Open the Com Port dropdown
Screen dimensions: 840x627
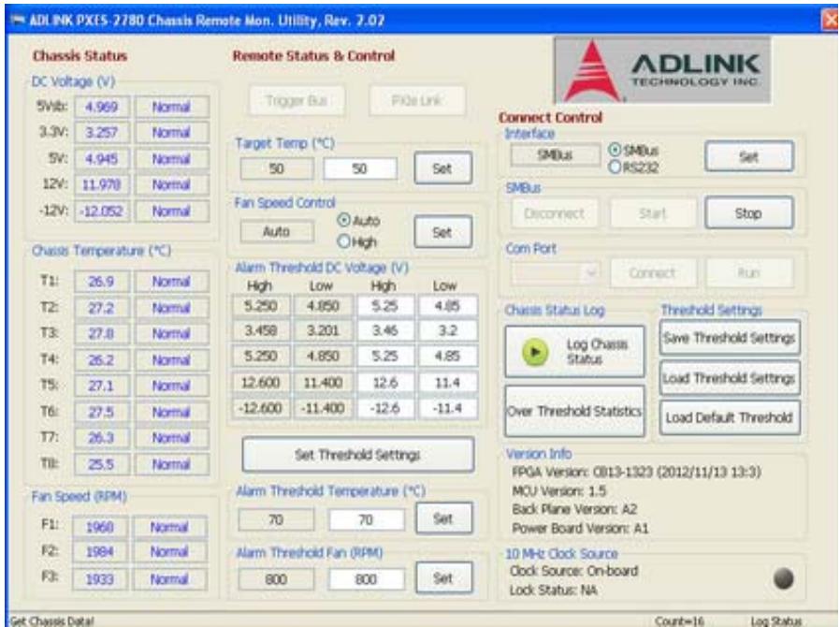(x=556, y=273)
